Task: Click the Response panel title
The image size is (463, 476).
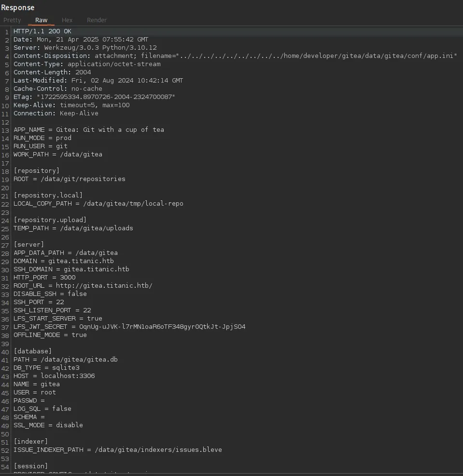Action: 18,8
